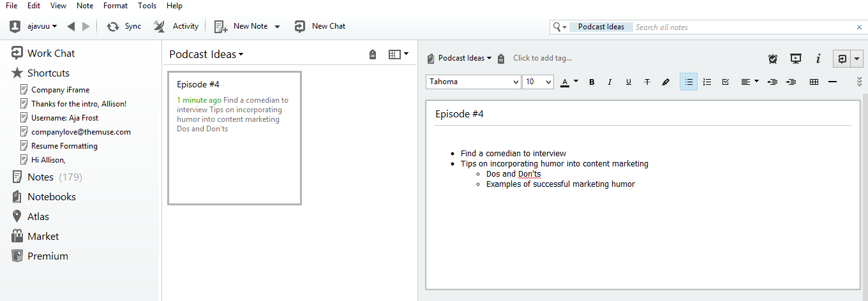868x301 pixels.
Task: Click the share note button
Action: click(842, 59)
